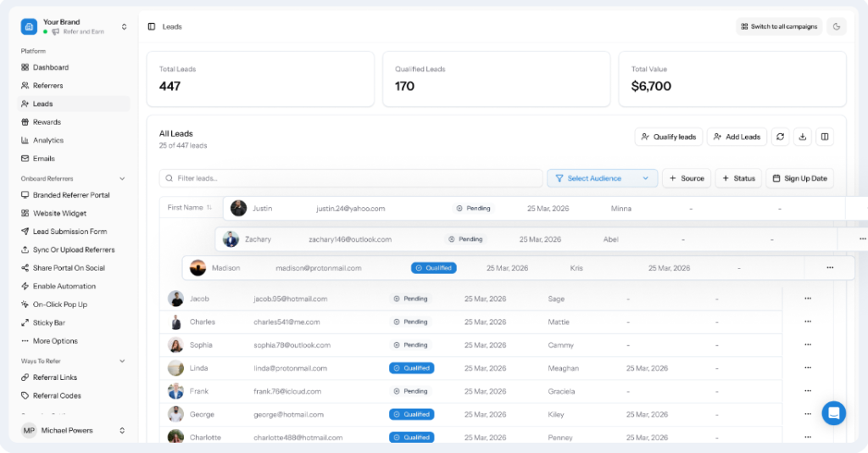
Task: Open the more menu for Charles's row
Action: coord(808,322)
